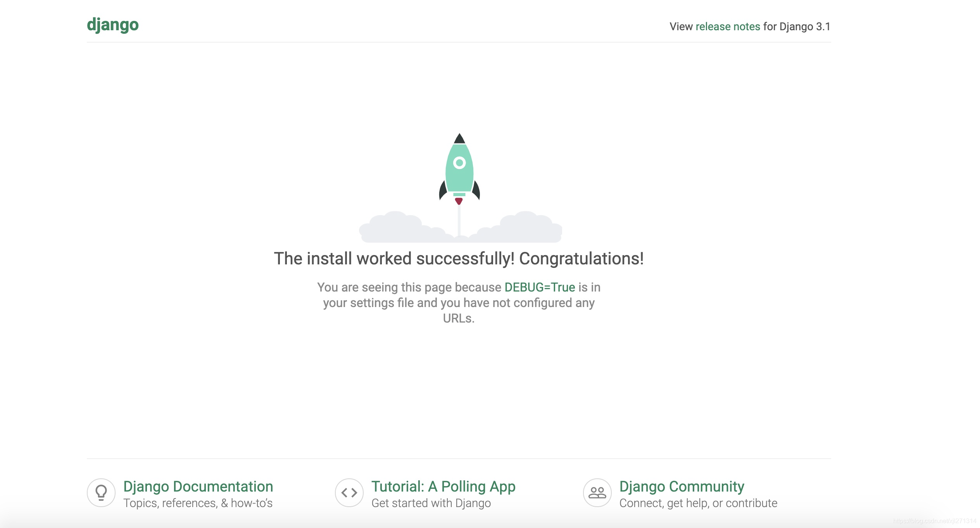Click the 'View' text before release notes
This screenshot has width=980, height=528.
point(681,26)
